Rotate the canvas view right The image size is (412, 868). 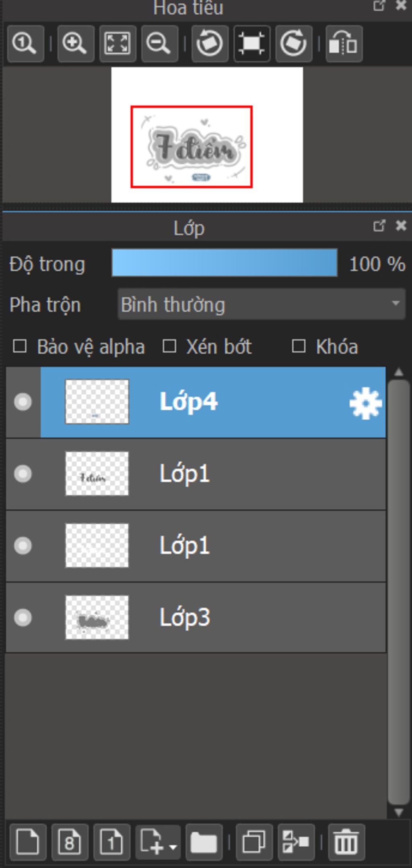294,43
